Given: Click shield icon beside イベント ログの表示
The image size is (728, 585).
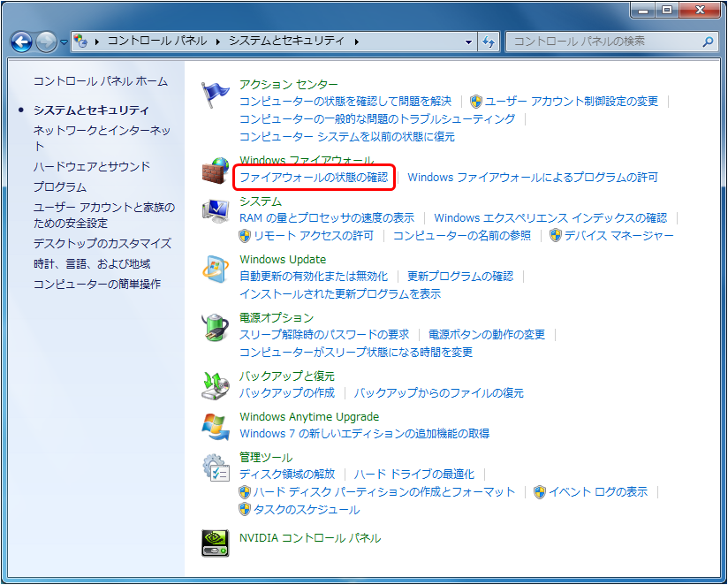Looking at the screenshot, I should [x=540, y=492].
